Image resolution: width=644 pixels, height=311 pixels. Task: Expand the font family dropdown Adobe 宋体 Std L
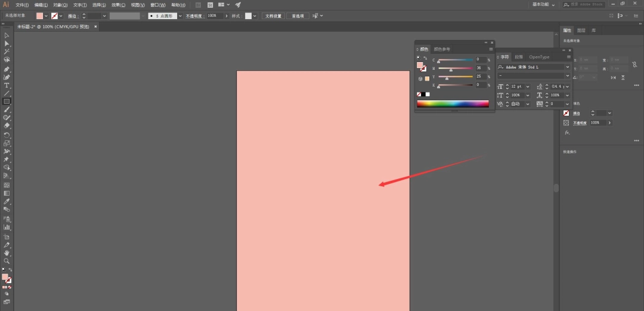pyautogui.click(x=568, y=67)
